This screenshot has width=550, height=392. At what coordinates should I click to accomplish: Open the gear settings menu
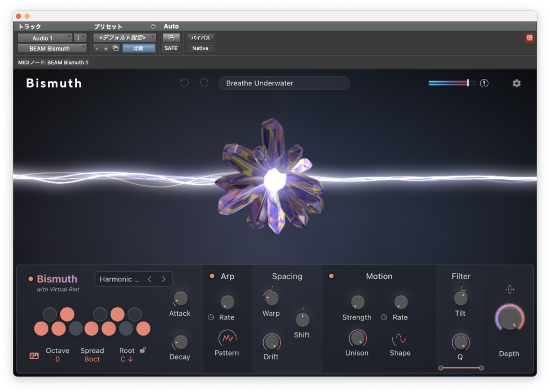516,83
